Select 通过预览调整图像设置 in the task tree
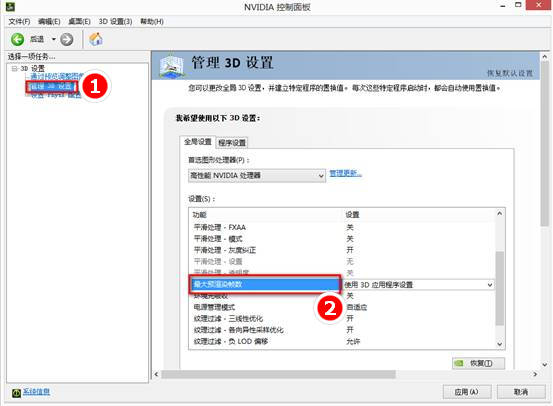This screenshot has width=553, height=406. [56, 77]
